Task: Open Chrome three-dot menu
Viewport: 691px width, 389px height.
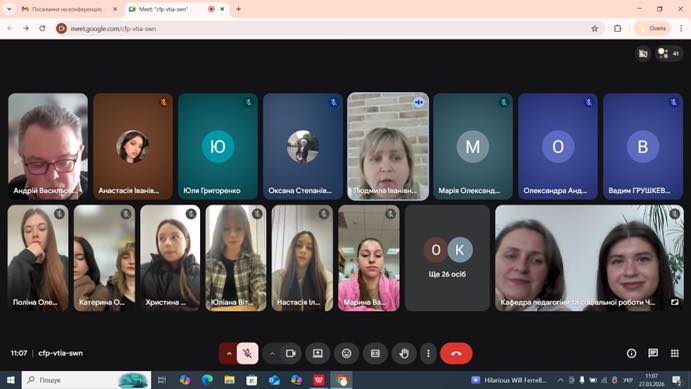Action: pos(681,28)
